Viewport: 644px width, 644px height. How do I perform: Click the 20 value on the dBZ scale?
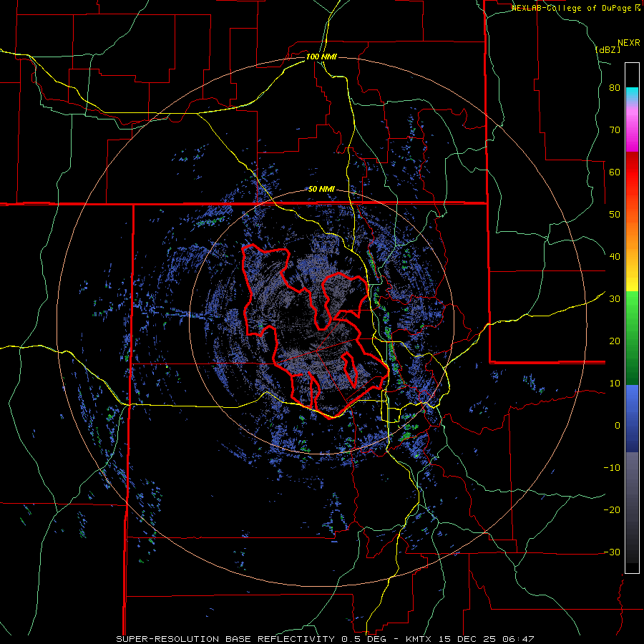pyautogui.click(x=615, y=341)
